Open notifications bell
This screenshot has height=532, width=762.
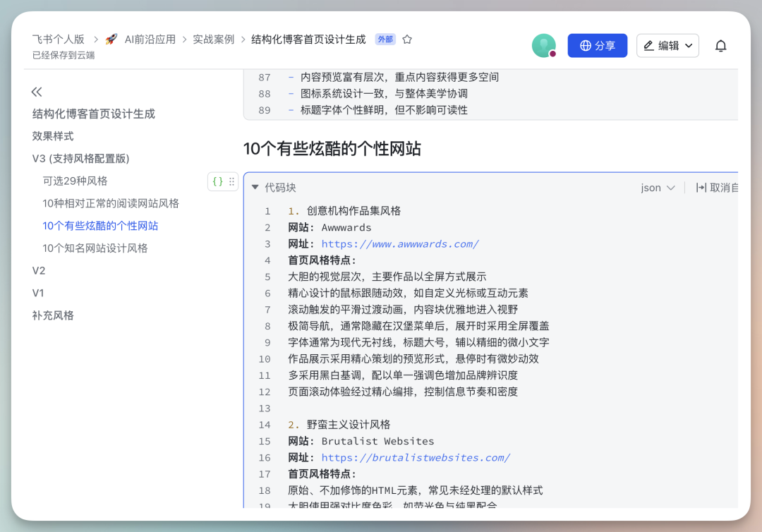720,46
